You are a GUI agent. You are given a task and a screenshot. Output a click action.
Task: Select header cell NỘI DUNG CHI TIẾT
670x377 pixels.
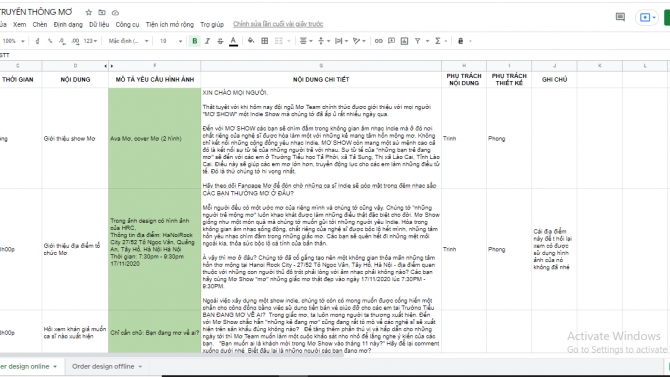[321, 80]
